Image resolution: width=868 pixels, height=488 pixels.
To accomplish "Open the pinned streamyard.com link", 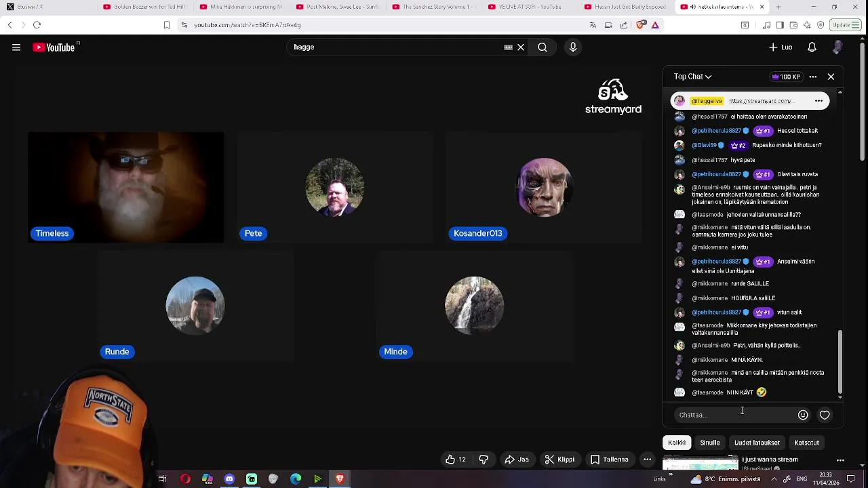I will coord(760,101).
